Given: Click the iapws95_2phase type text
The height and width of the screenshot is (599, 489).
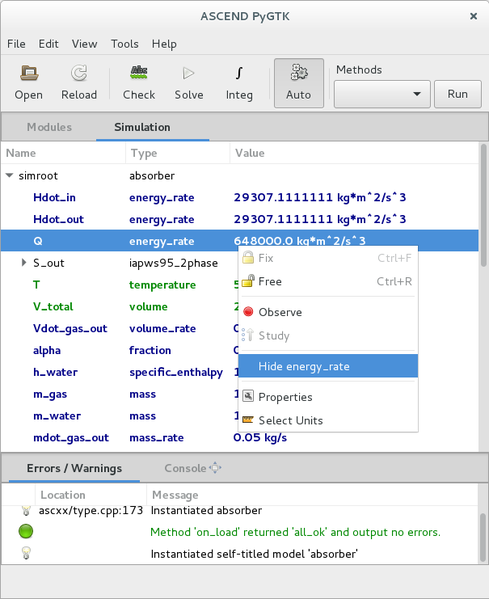Looking at the screenshot, I should (x=173, y=263).
